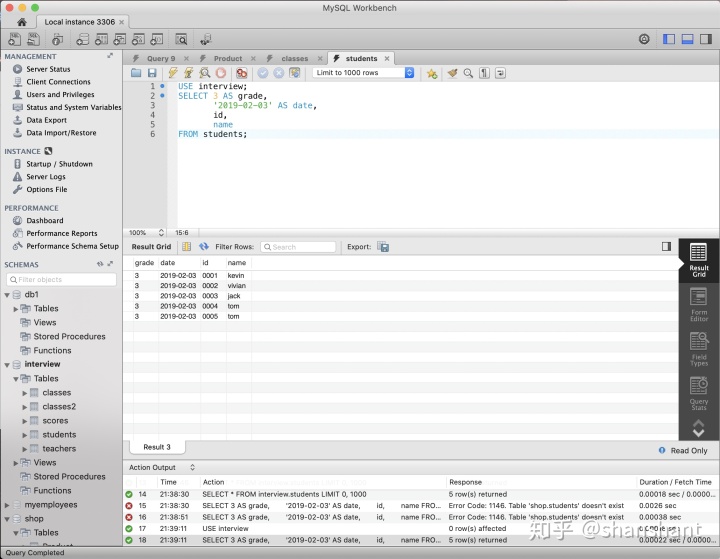Viewport: 720px width, 559px height.
Task: Create a new table icon
Action: (x=101, y=40)
